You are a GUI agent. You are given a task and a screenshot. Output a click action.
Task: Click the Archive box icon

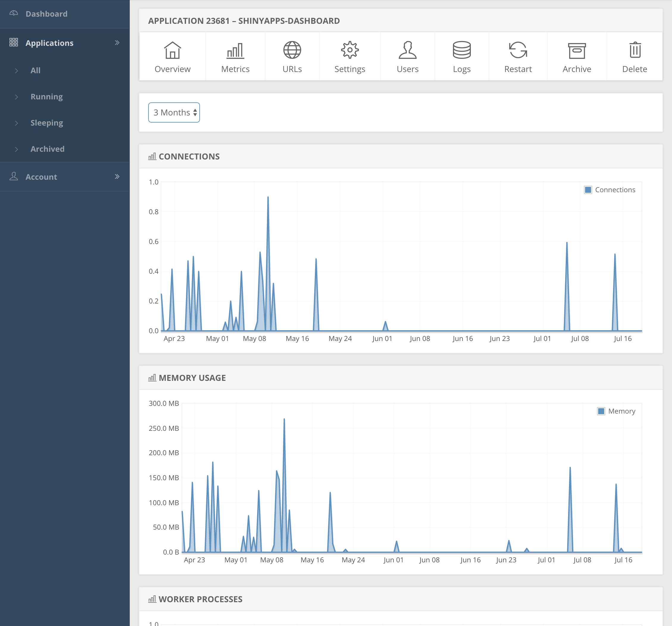click(x=577, y=51)
